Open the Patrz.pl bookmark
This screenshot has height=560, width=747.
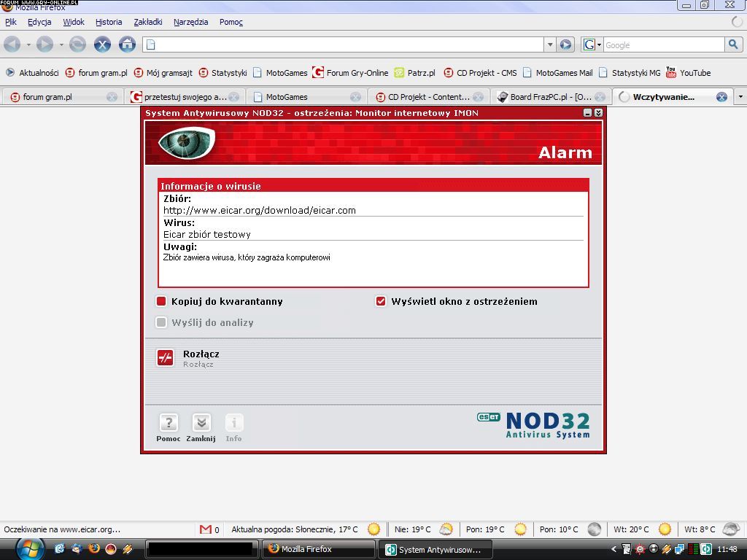[x=415, y=73]
